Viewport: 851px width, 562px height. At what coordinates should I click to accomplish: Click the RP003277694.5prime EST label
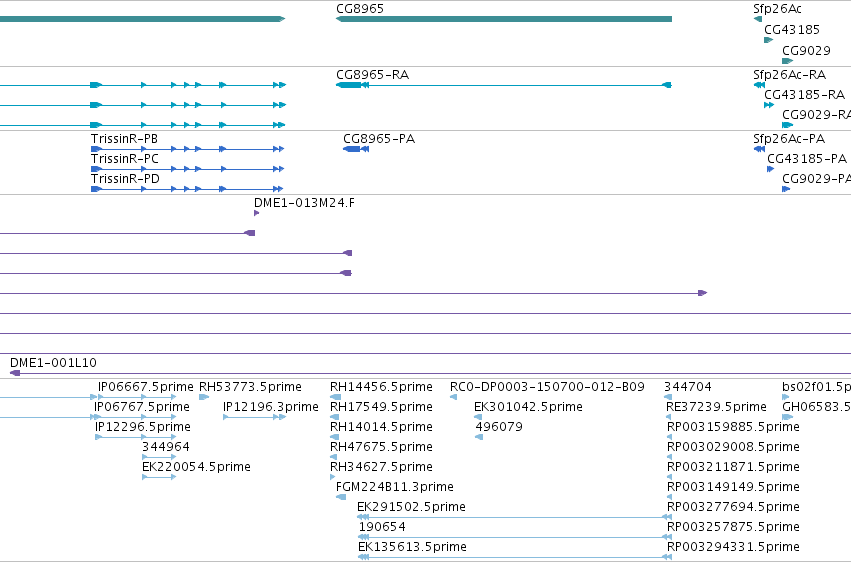point(733,507)
